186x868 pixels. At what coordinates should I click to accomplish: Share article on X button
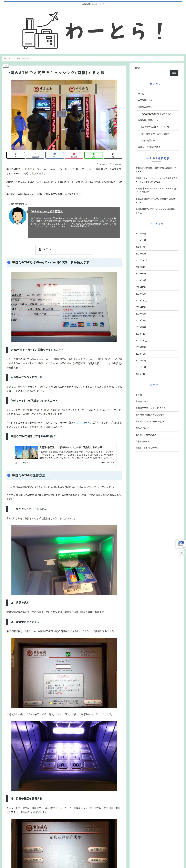coord(15,155)
